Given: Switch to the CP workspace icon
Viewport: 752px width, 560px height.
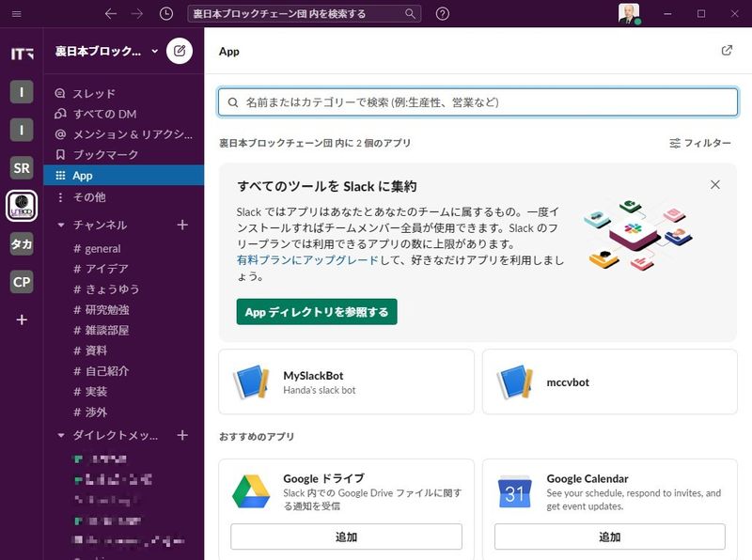Looking at the screenshot, I should point(22,281).
